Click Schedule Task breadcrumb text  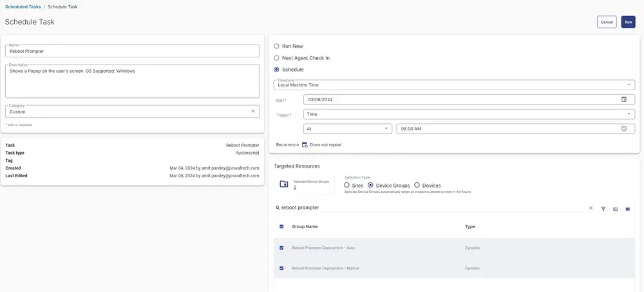(x=62, y=6)
